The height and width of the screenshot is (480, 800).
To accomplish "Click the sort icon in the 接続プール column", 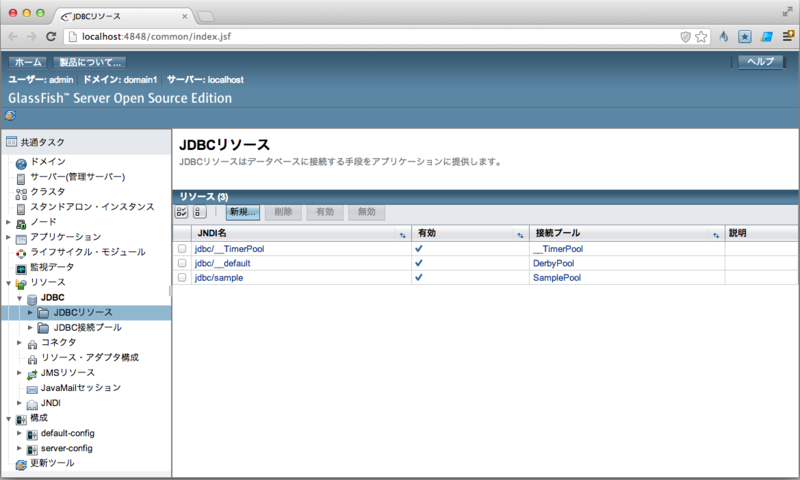I will click(716, 234).
